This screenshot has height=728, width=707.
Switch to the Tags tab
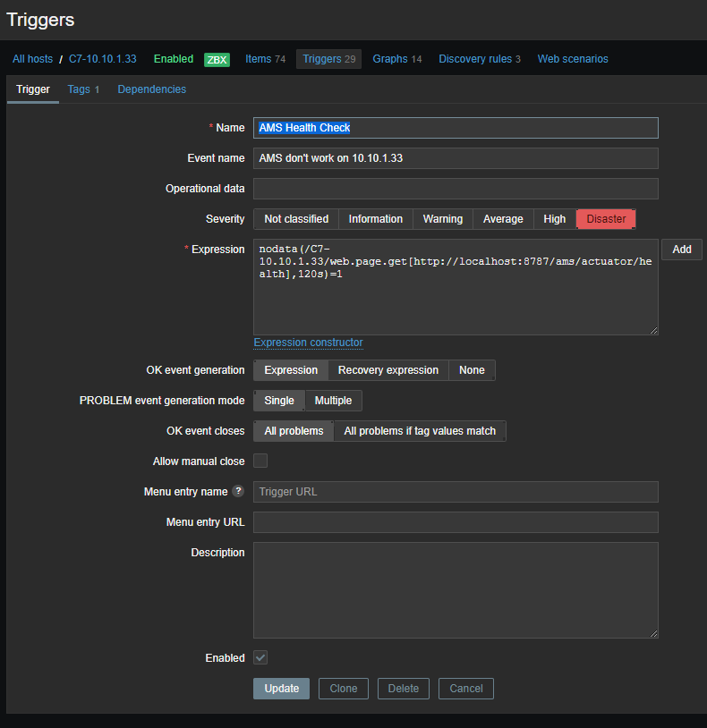pyautogui.click(x=82, y=89)
